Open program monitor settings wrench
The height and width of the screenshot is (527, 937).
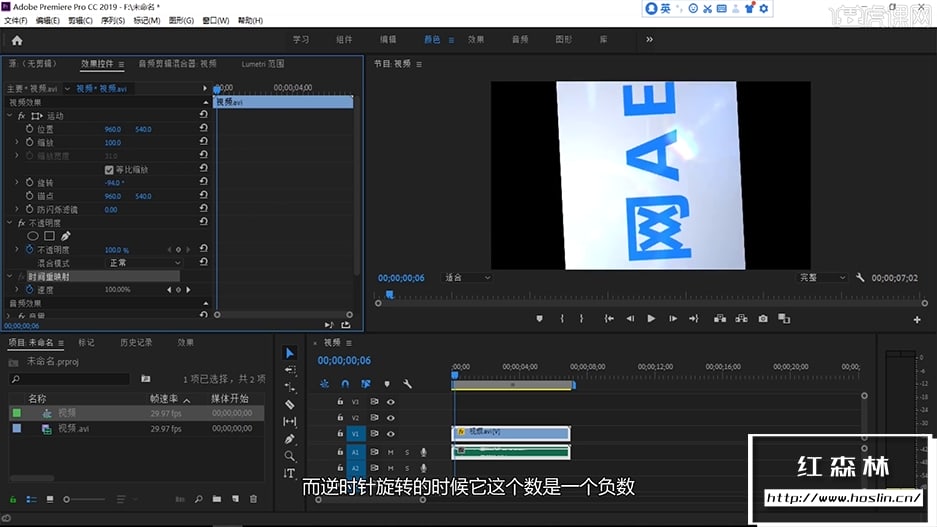(860, 277)
